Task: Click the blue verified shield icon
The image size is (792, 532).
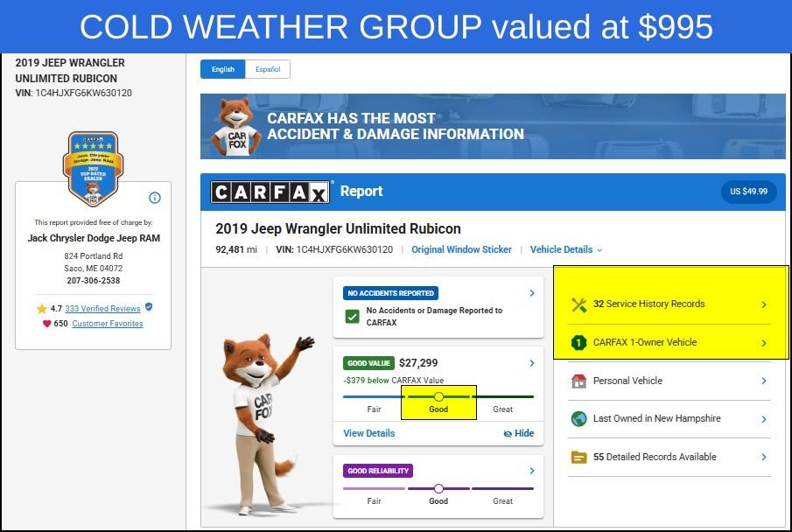Action: coord(149,306)
